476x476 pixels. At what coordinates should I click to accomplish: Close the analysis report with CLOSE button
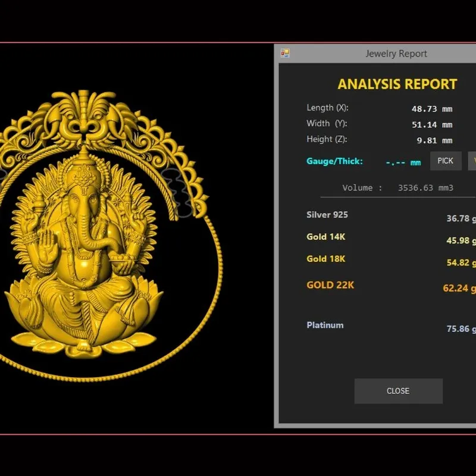pos(398,391)
